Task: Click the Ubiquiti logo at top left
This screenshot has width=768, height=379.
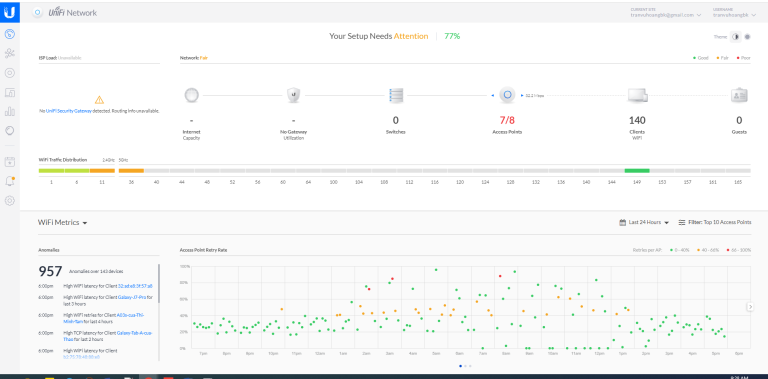Action: 9,13
